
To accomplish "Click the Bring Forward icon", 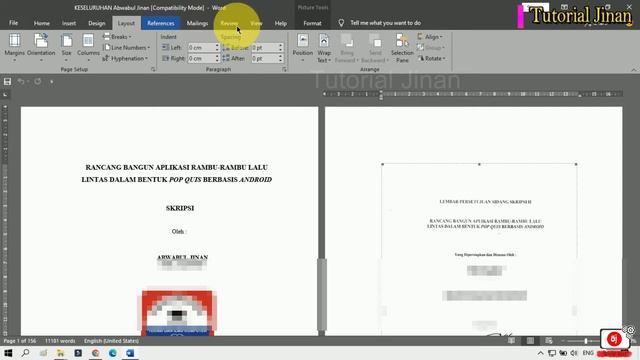I will pos(347,41).
